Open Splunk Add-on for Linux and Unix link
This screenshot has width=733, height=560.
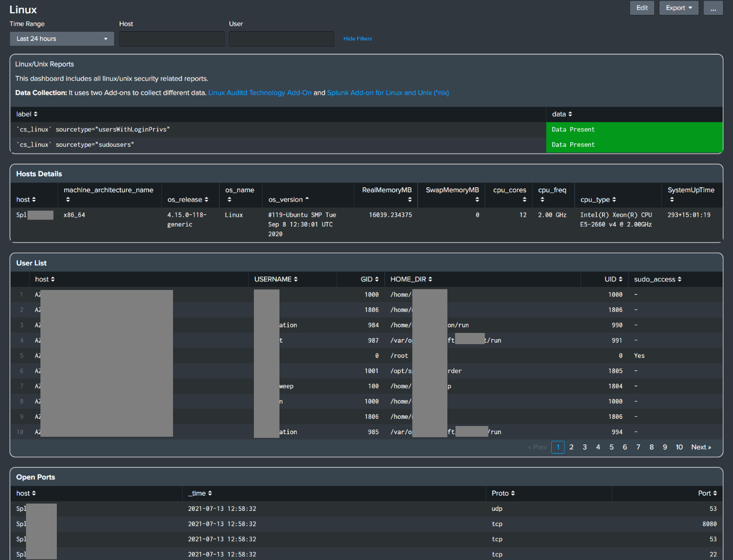click(388, 93)
